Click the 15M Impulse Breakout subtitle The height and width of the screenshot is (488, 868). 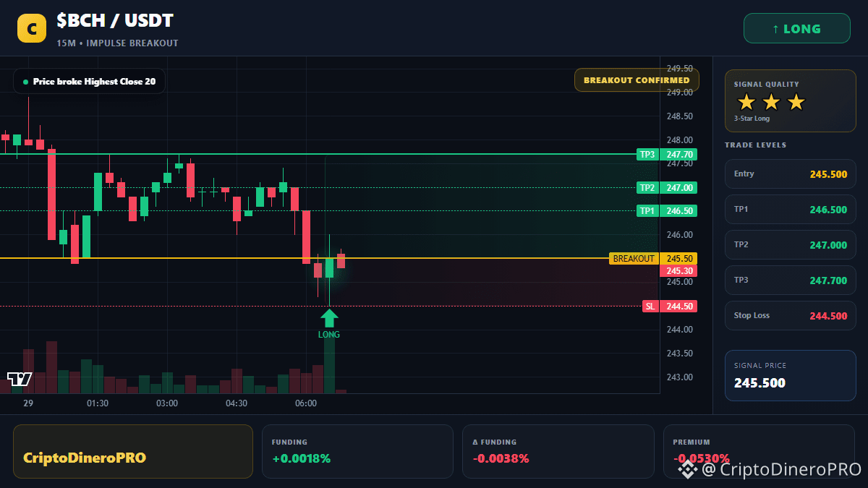117,43
